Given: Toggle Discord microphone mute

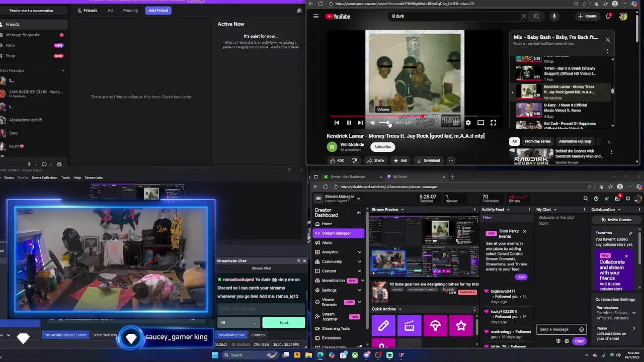Looking at the screenshot, I should [x=29, y=164].
